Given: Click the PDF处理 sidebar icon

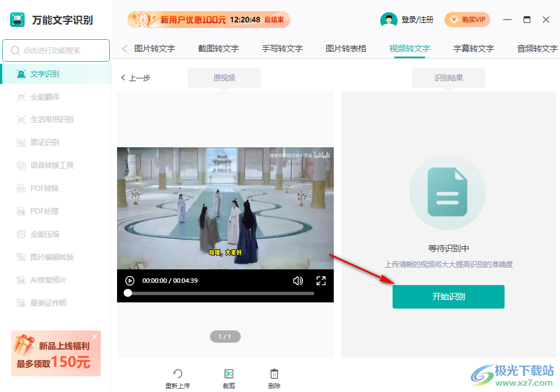Looking at the screenshot, I should pos(21,211).
